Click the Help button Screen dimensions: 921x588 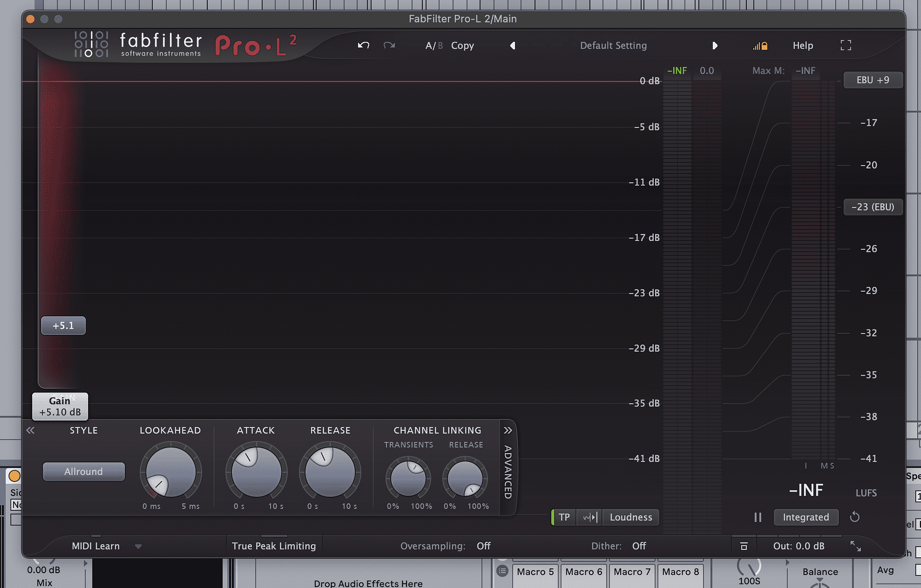click(x=802, y=45)
